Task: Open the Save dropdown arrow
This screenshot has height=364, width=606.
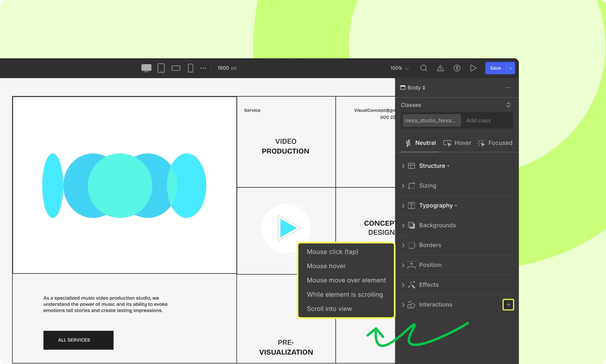Action: (511, 68)
